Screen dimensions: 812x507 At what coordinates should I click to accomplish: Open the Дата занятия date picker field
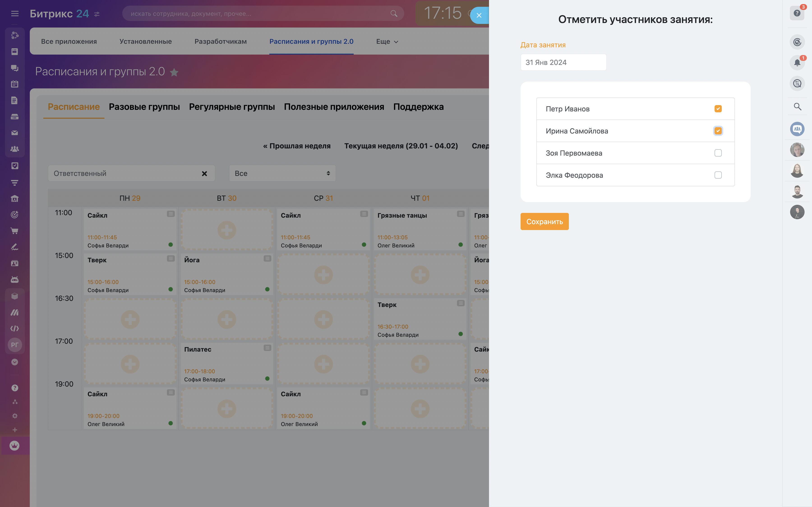563,62
